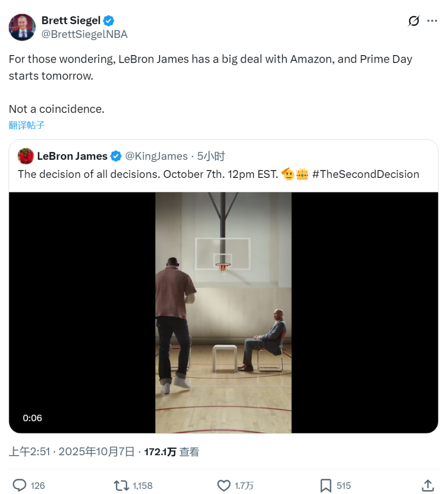This screenshot has width=448, height=494.
Task: Open the @BrettSiegelNBA handle link
Action: click(84, 34)
